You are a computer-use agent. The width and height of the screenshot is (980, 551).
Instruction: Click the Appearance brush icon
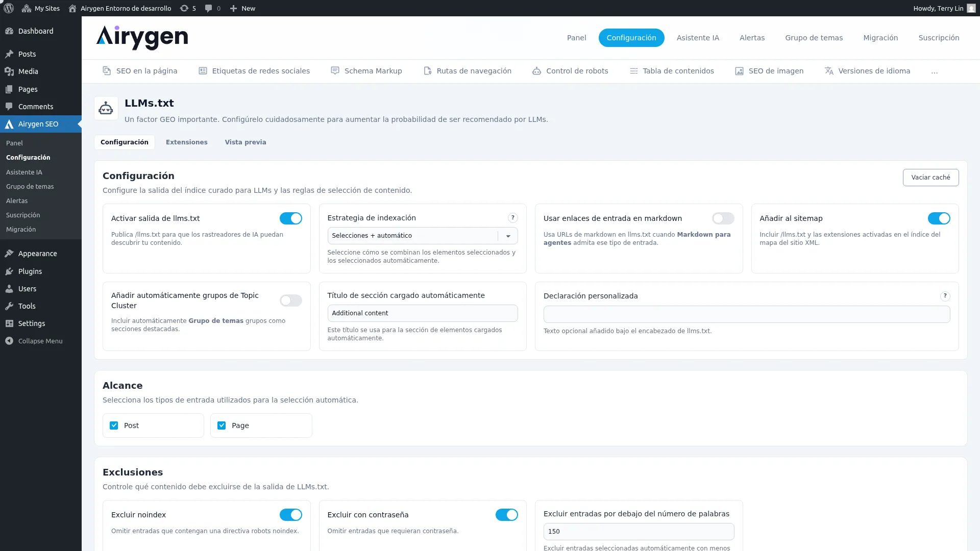tap(9, 254)
